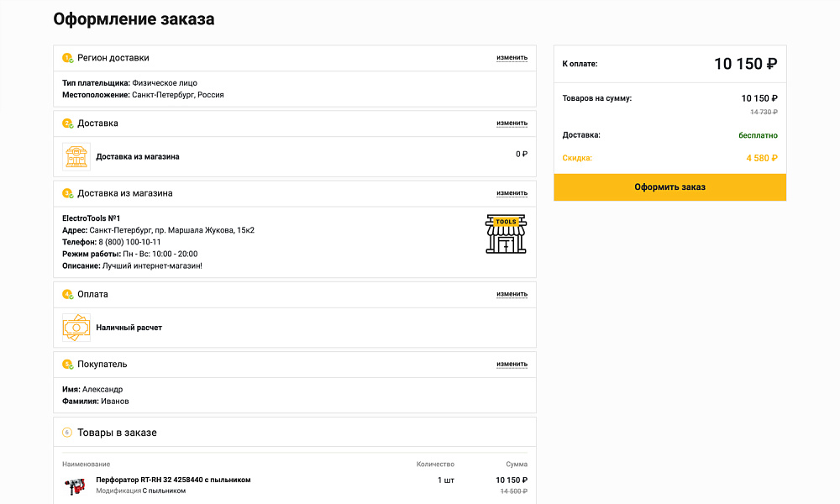Click the Delivery step 2 badge icon
The height and width of the screenshot is (504, 840).
point(67,123)
